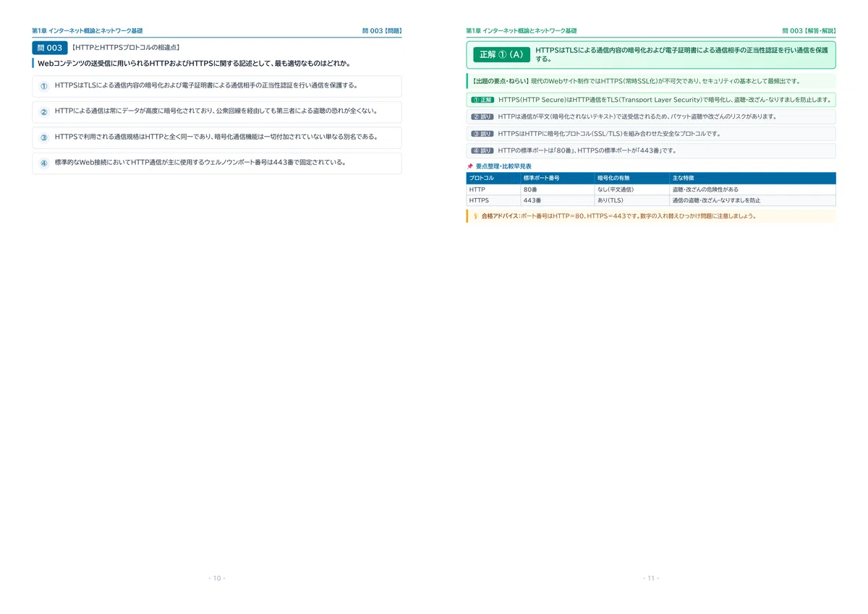Click the pushpin icon beside 要点整理・比較早見表
868x614 pixels.
pos(470,166)
